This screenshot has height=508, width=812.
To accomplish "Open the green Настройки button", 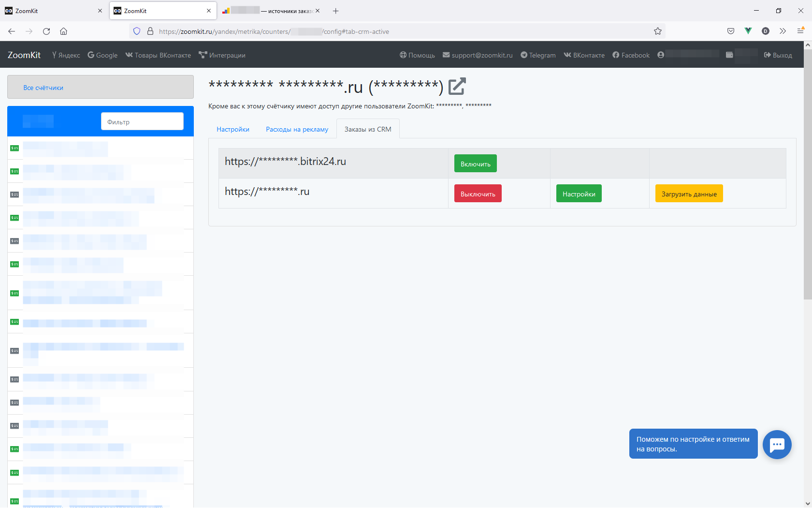I will (x=579, y=194).
